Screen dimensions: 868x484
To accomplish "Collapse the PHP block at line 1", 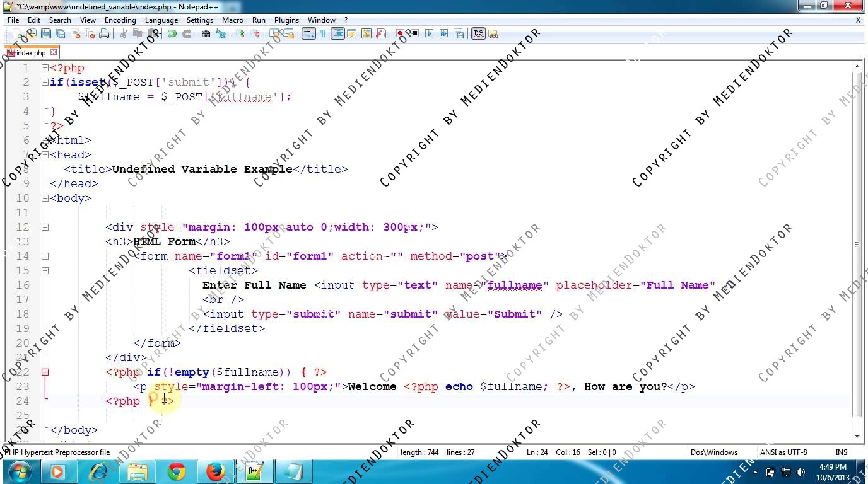I will pyautogui.click(x=45, y=67).
